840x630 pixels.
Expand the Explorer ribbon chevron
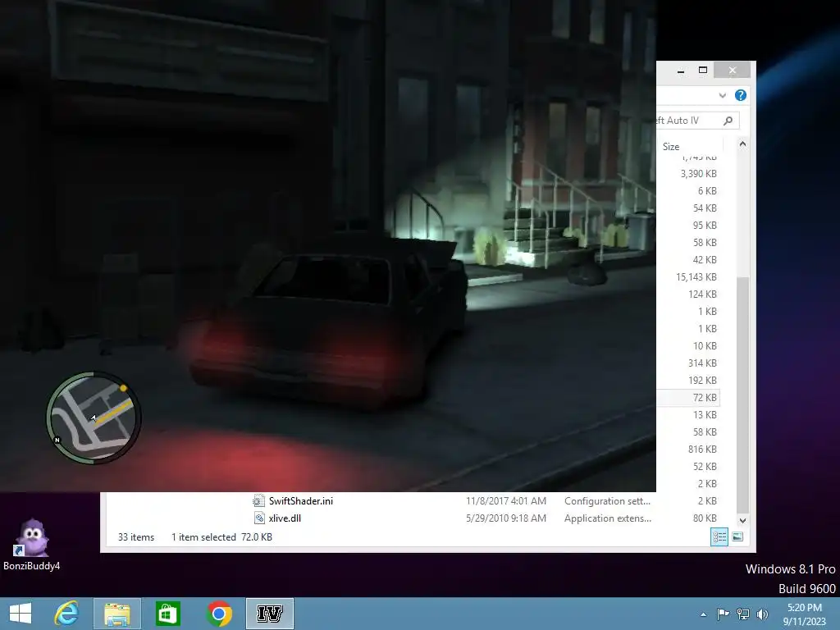click(x=722, y=95)
